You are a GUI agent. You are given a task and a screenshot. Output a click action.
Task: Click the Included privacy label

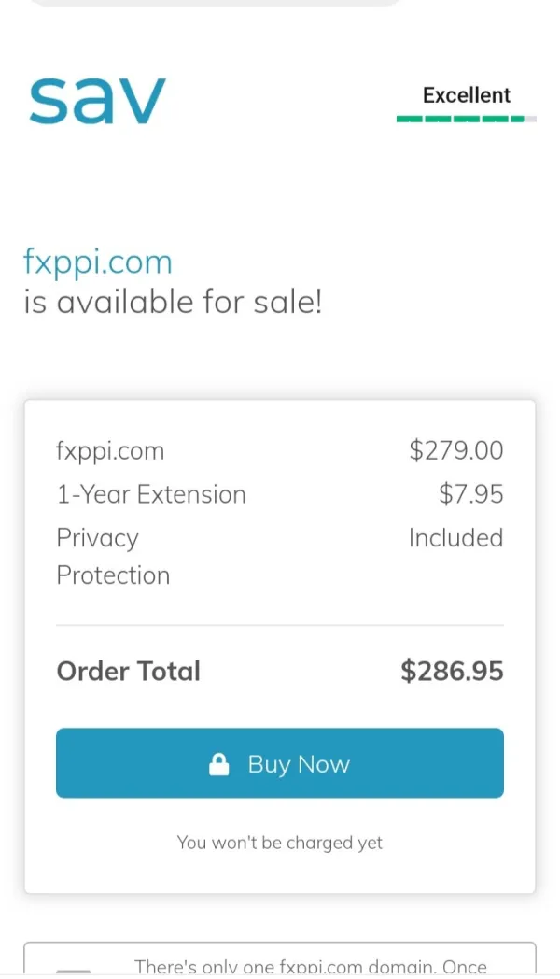(455, 538)
